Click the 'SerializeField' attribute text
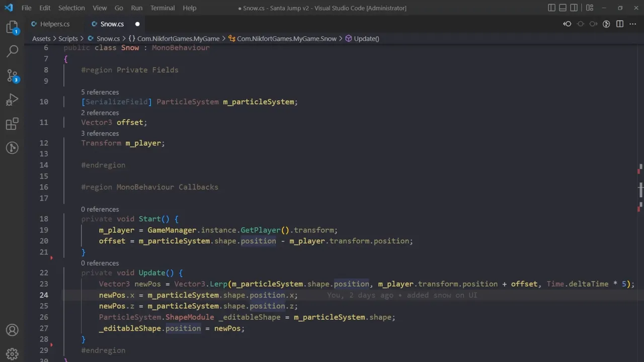The height and width of the screenshot is (362, 644). click(117, 102)
